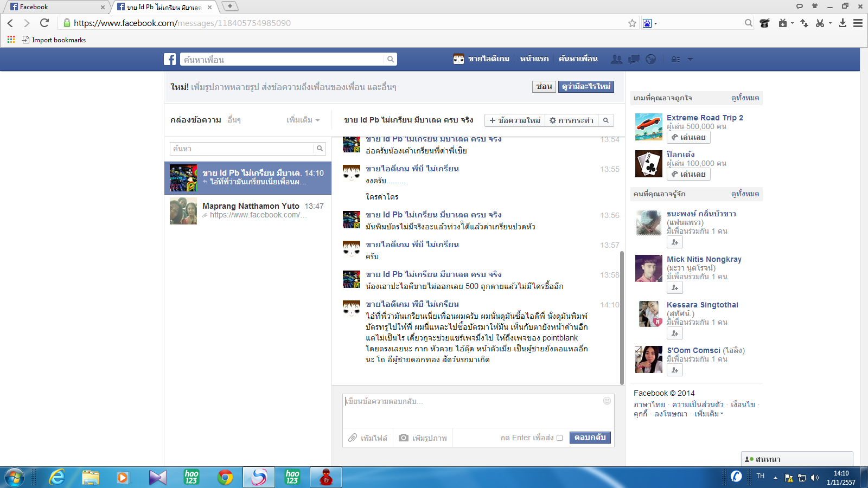The height and width of the screenshot is (488, 868).
Task: Add friend Mick Nitis Nongkray
Action: click(x=675, y=287)
